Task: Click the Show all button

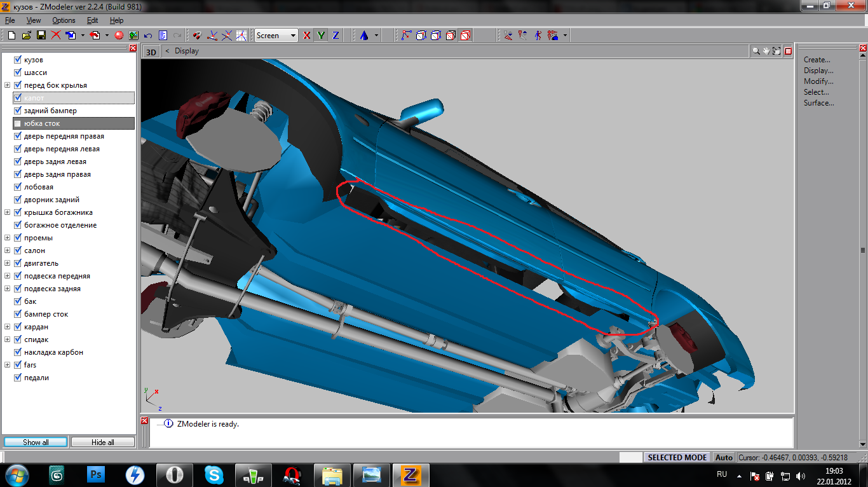Action: (x=36, y=442)
